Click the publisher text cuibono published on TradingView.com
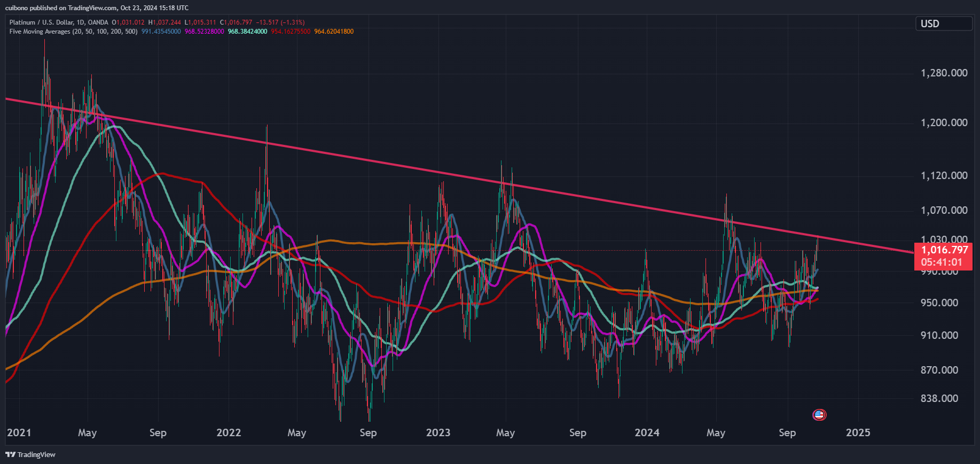This screenshot has width=980, height=464. click(61, 8)
